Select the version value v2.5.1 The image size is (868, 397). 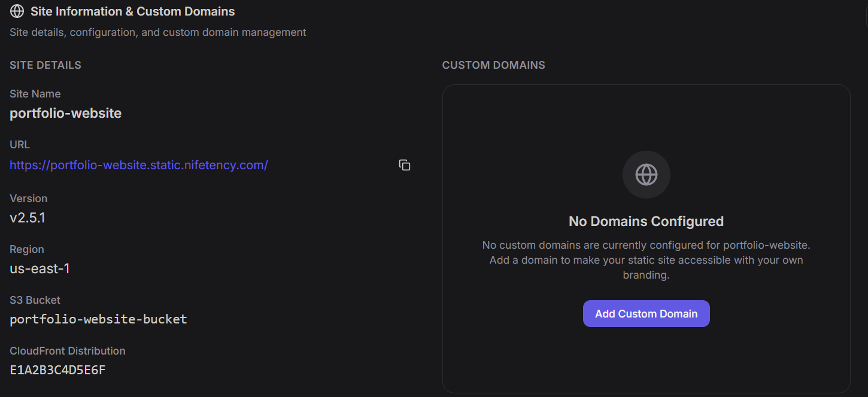coord(28,218)
